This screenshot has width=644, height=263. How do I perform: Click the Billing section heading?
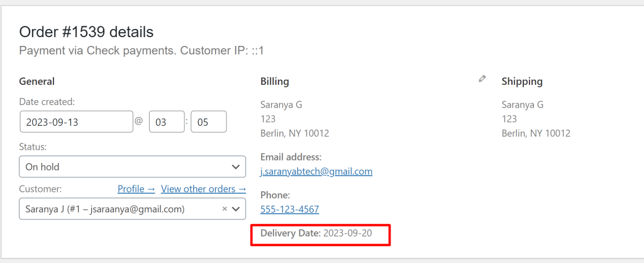tap(275, 82)
